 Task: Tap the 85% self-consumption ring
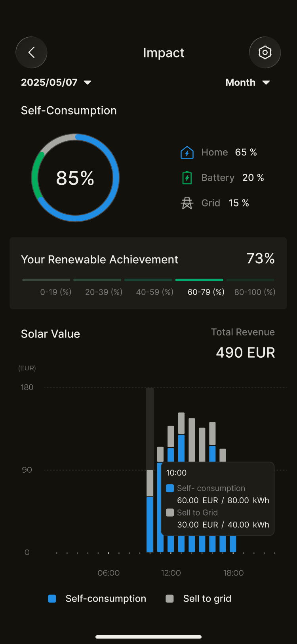[x=75, y=178]
